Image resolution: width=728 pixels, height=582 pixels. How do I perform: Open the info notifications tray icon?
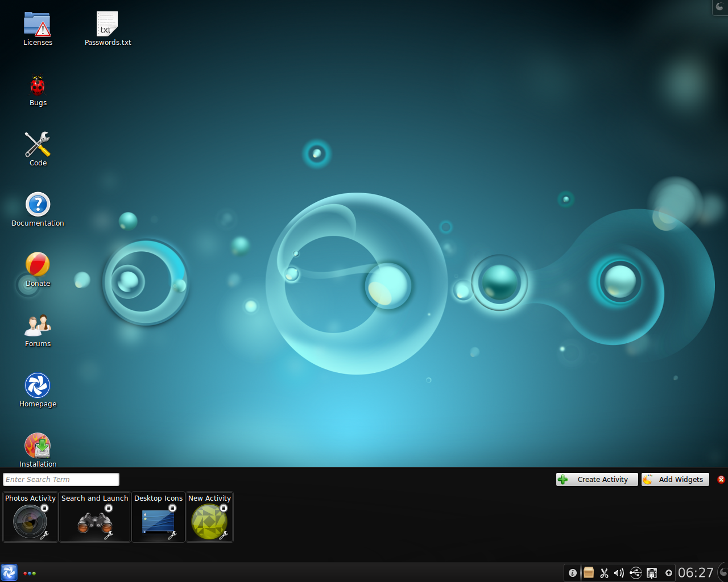573,573
